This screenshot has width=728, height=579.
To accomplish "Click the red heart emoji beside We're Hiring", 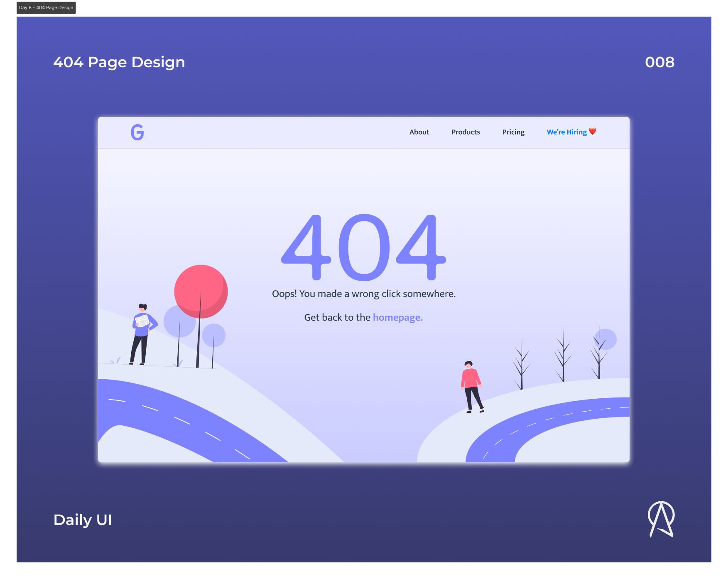I will point(593,132).
